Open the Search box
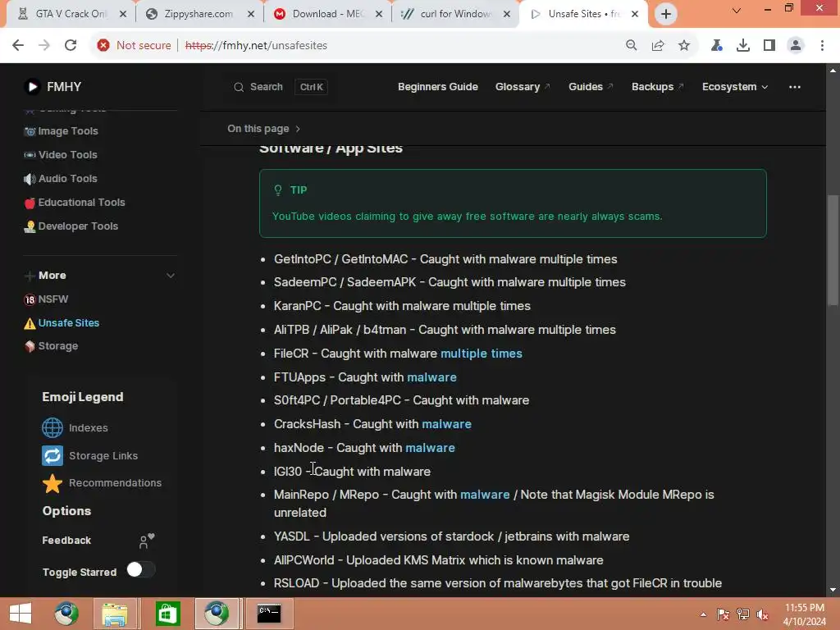Screen dimensions: 840x630 (280, 87)
